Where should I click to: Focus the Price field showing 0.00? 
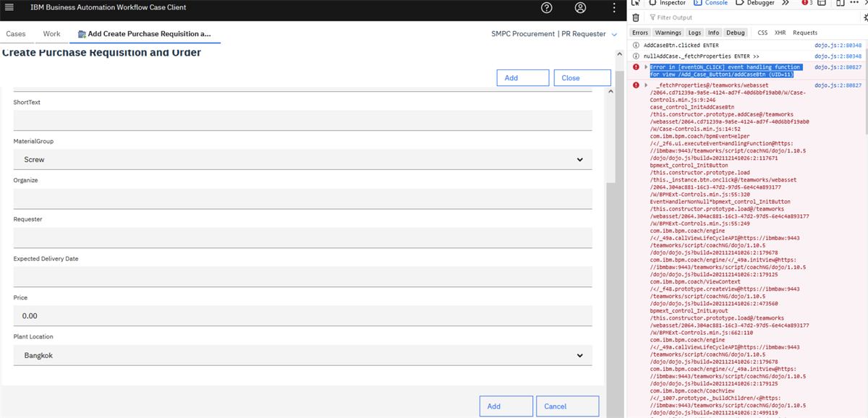pos(302,315)
